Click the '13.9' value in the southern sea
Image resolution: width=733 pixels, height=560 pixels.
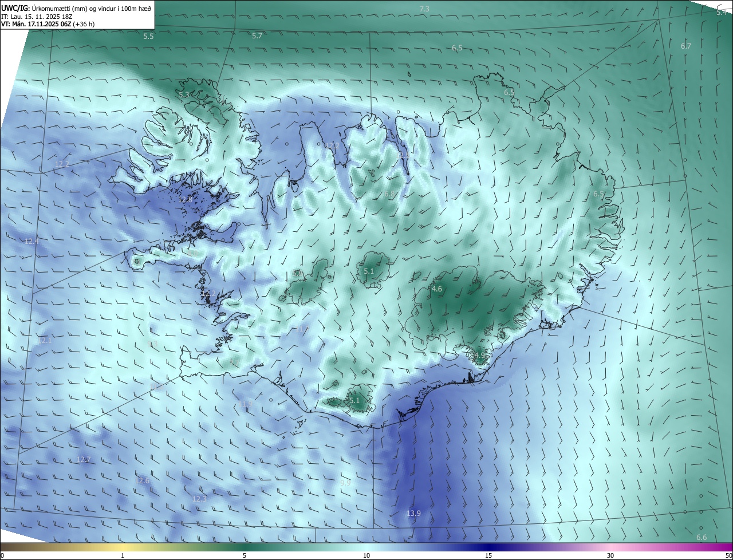413,513
